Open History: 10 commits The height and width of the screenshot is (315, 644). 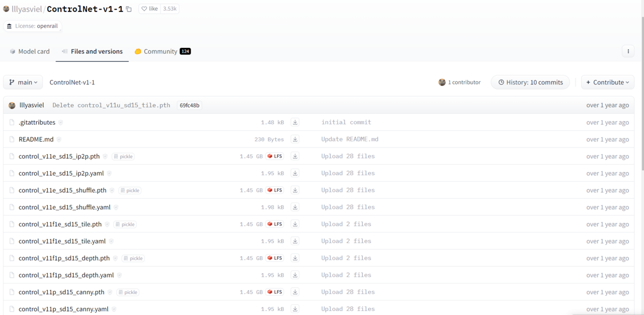pyautogui.click(x=530, y=82)
